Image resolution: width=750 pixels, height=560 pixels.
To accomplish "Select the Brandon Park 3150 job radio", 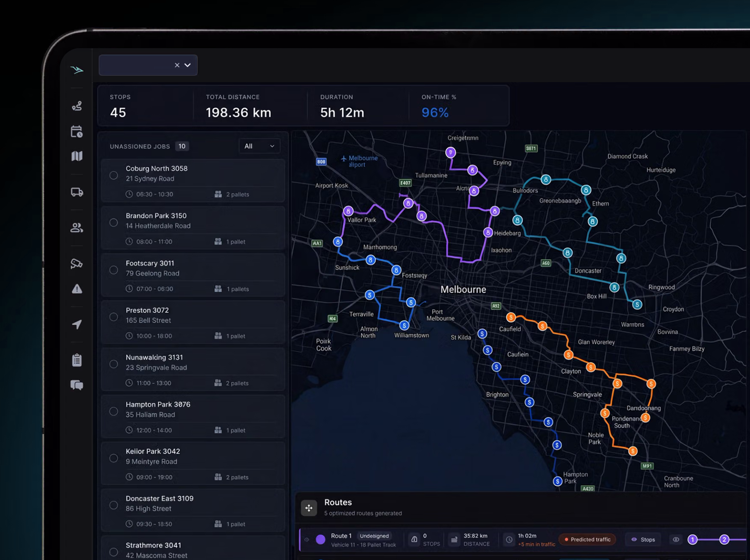I will [114, 223].
